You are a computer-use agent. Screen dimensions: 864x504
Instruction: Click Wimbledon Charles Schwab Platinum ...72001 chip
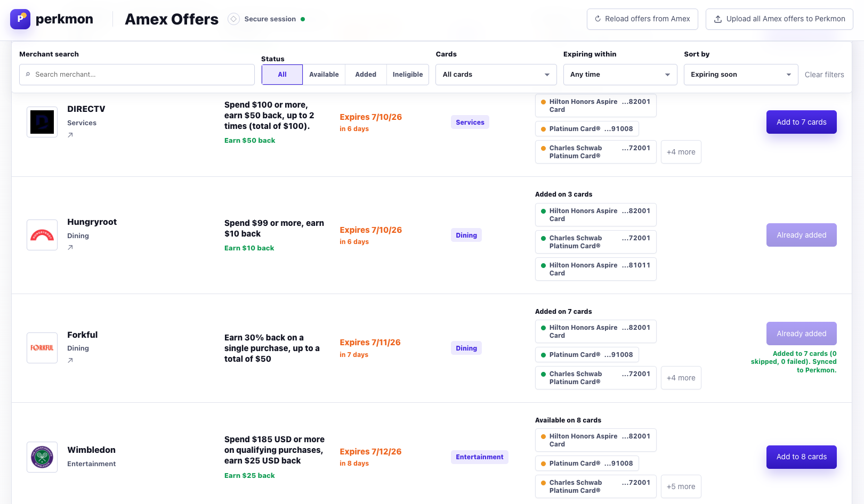pos(595,486)
